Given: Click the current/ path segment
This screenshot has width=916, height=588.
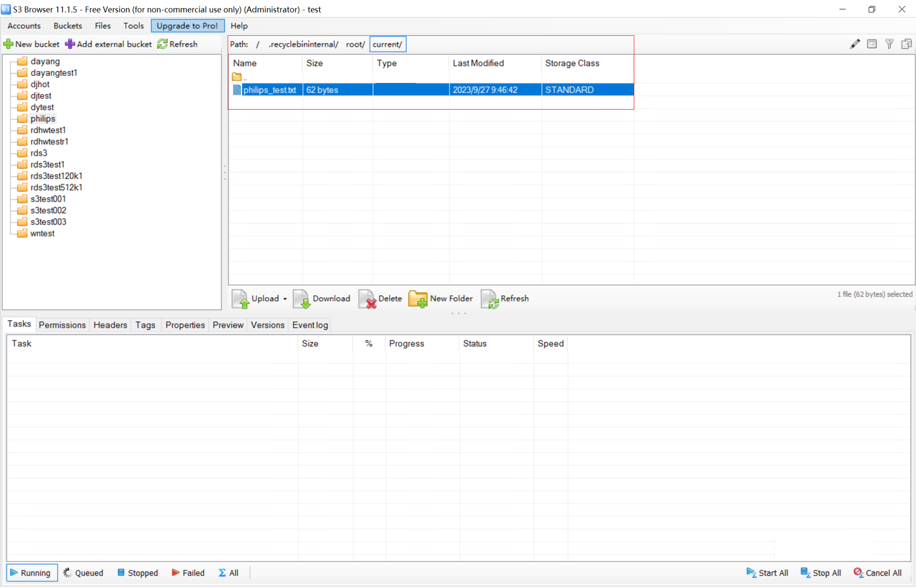Looking at the screenshot, I should (388, 44).
